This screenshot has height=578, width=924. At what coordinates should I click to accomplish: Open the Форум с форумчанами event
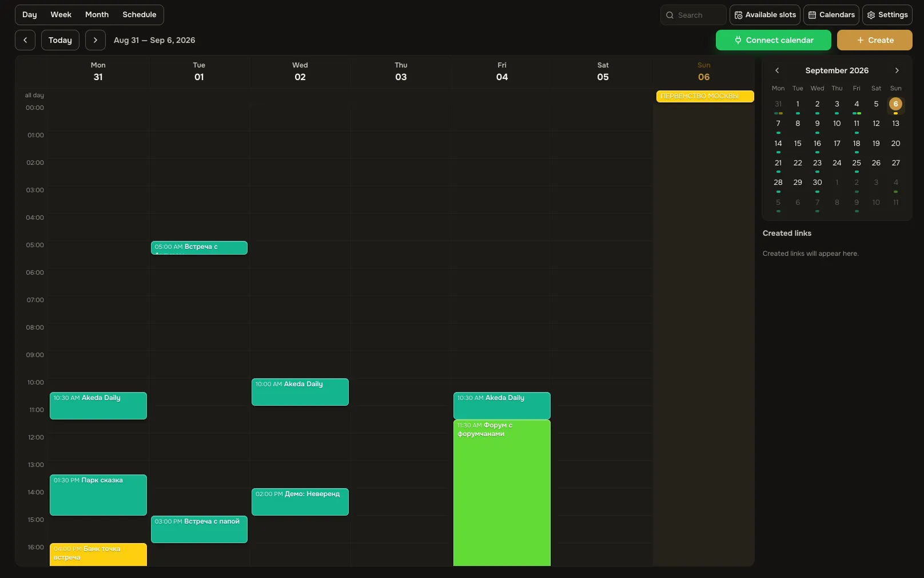pos(502,493)
